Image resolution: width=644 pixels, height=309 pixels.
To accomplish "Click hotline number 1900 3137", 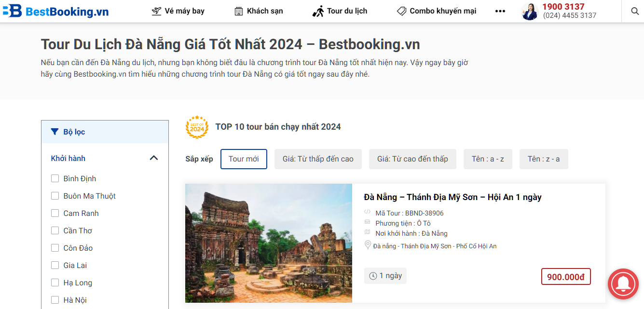I will click(x=563, y=7).
